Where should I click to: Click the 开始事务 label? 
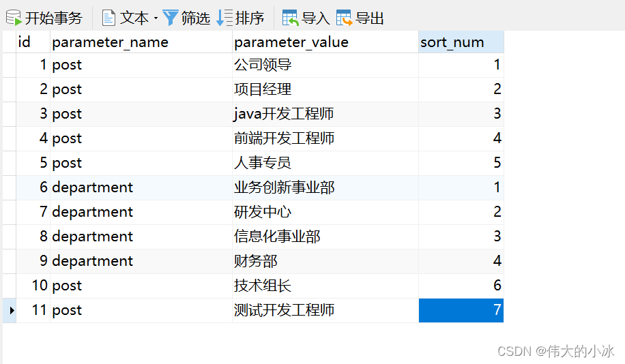point(53,18)
